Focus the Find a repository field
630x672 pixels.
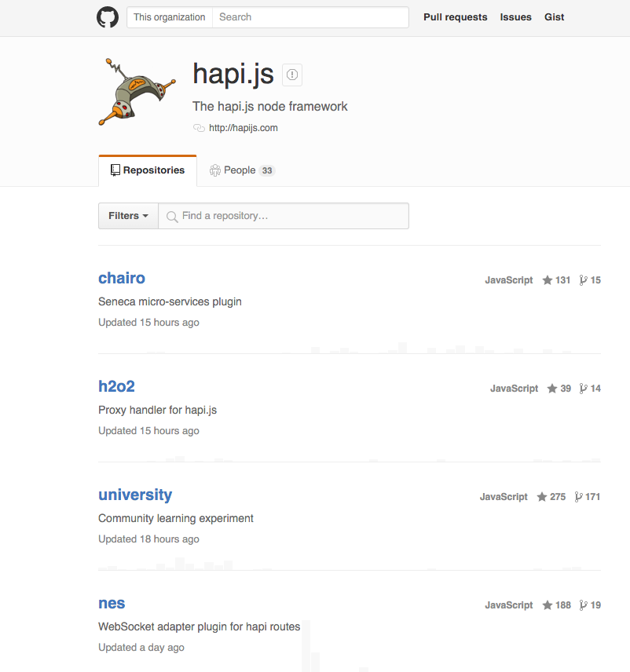[291, 216]
